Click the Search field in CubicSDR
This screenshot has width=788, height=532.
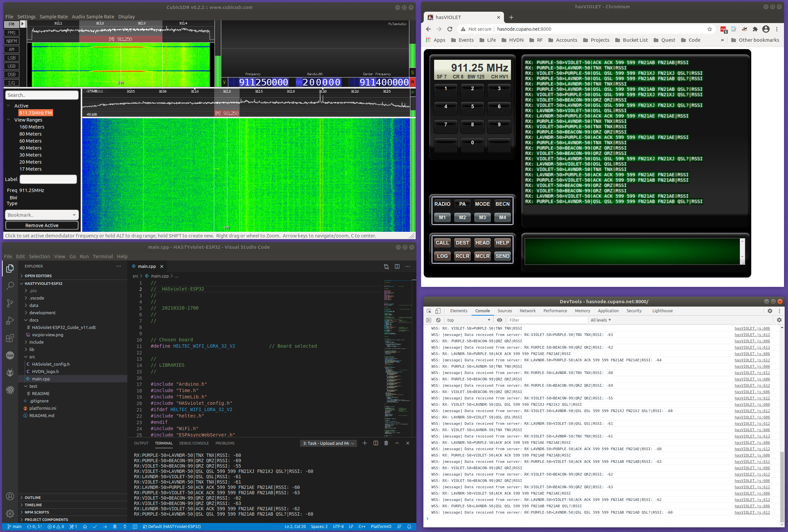pyautogui.click(x=42, y=95)
